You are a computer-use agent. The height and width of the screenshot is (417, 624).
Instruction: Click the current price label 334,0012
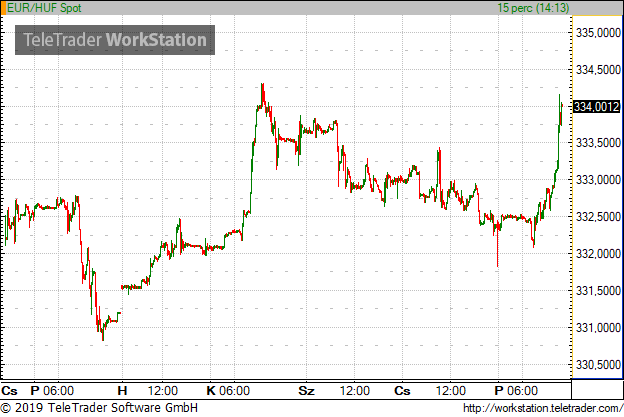coord(597,107)
